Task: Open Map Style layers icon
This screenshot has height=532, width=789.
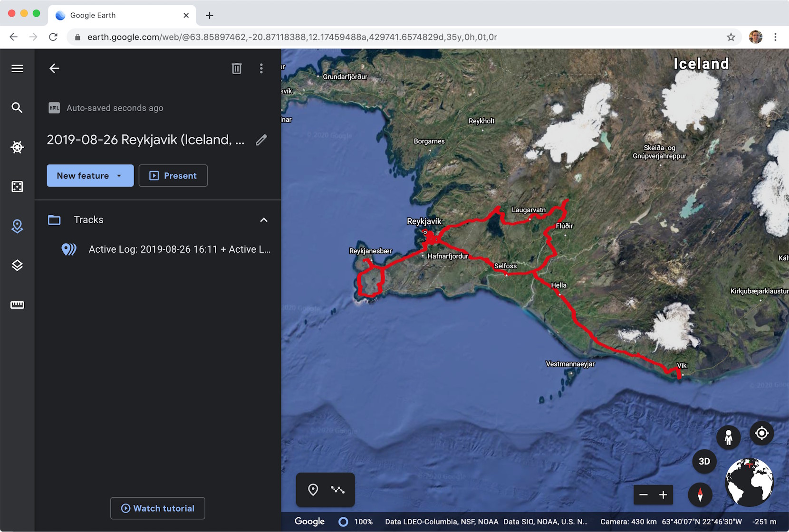Action: click(x=17, y=266)
